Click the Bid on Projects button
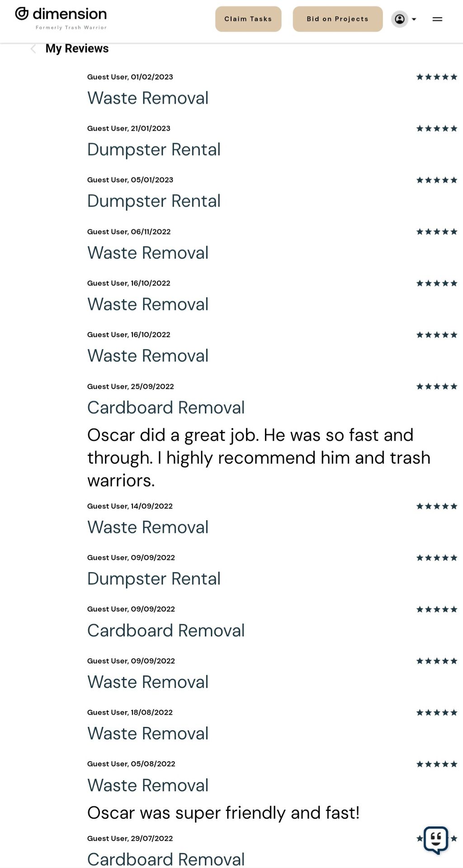This screenshot has width=463, height=868. [x=338, y=19]
